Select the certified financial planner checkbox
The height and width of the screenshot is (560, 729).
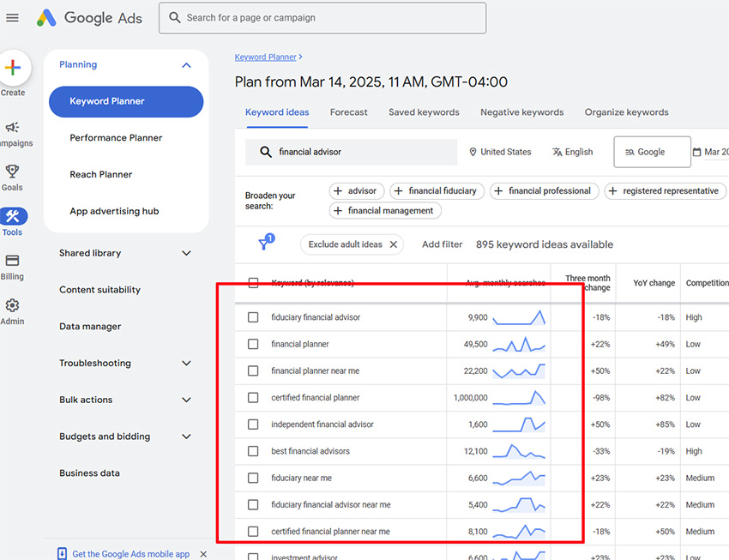253,397
